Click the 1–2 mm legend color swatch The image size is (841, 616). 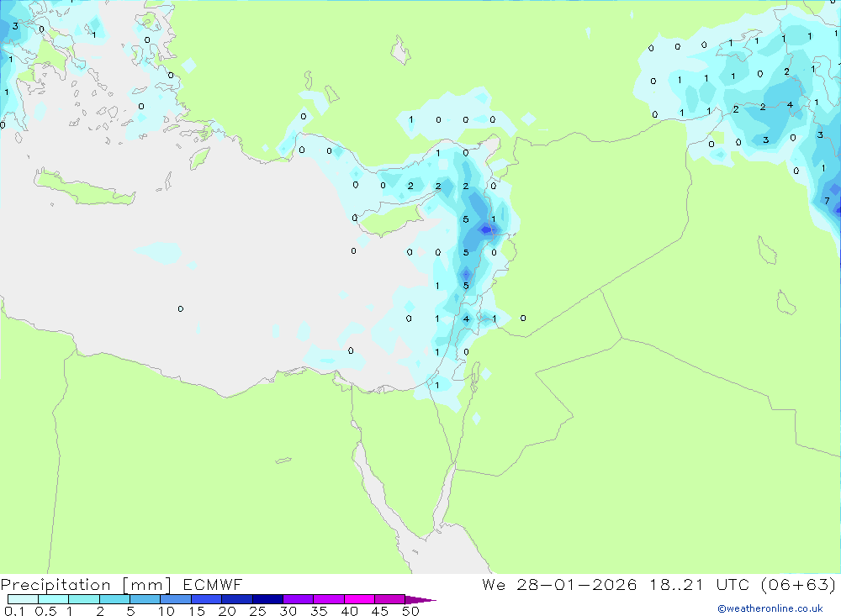click(83, 599)
